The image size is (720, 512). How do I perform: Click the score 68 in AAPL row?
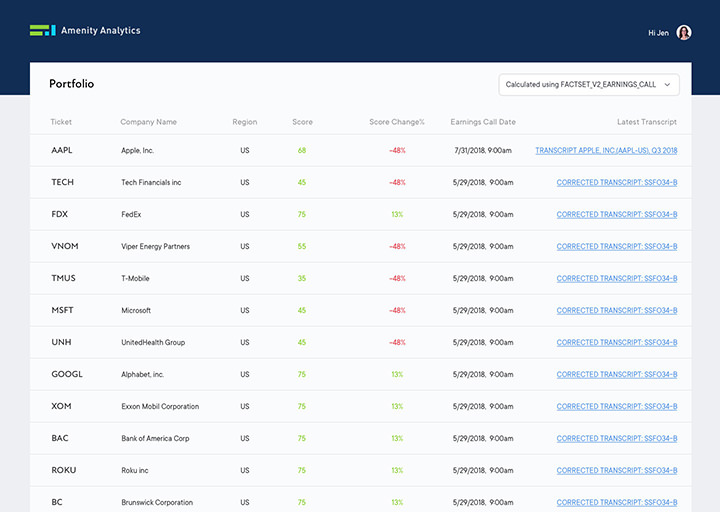tap(302, 151)
